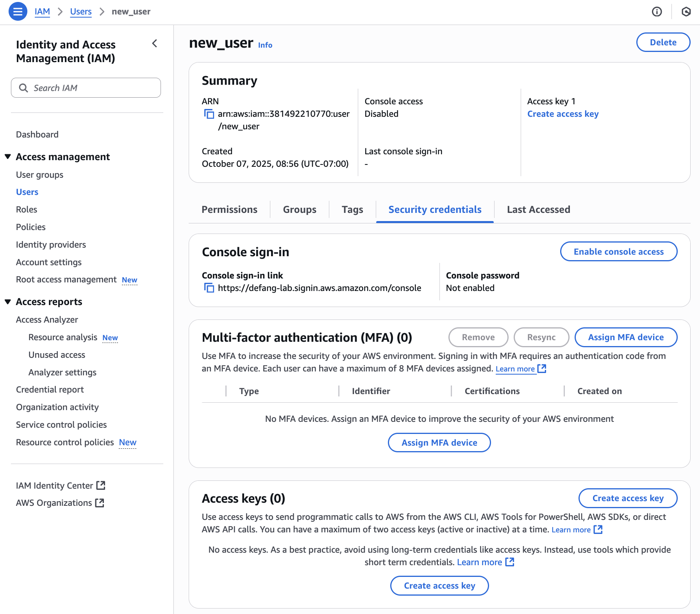Image resolution: width=700 pixels, height=614 pixels.
Task: Open IAM Identity Center external link icon
Action: click(x=101, y=485)
